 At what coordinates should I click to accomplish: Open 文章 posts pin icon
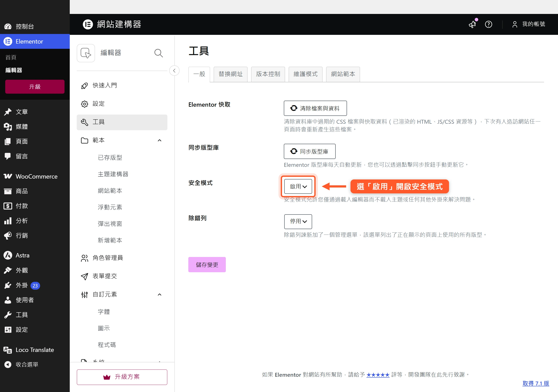point(8,112)
